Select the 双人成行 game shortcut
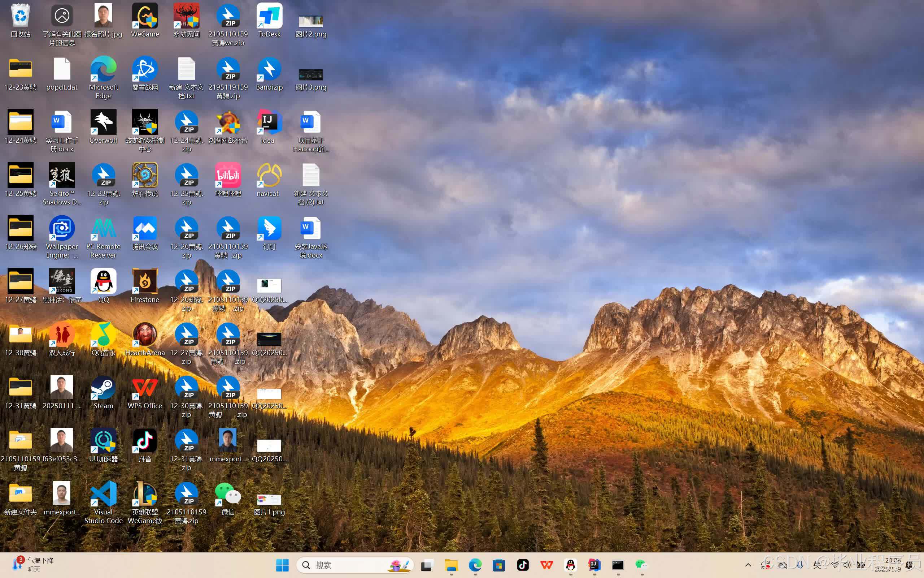924x578 pixels. [x=62, y=340]
